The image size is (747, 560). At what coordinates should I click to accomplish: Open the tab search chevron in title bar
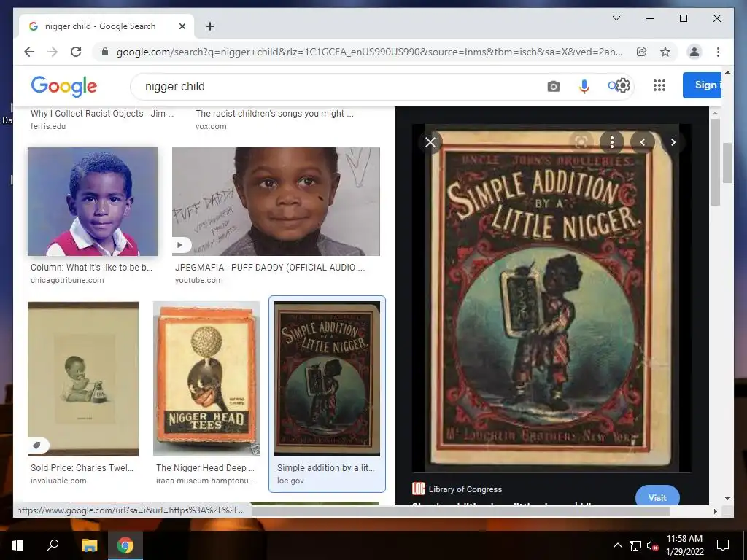tap(616, 18)
